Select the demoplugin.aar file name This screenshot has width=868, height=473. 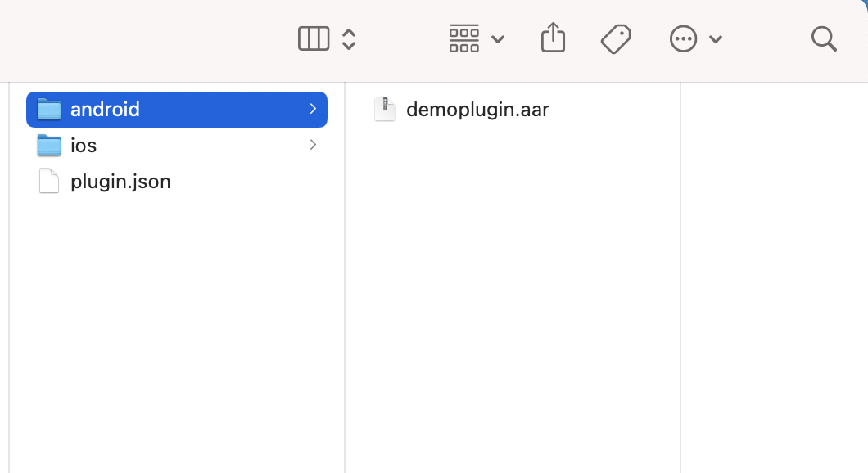pos(477,110)
